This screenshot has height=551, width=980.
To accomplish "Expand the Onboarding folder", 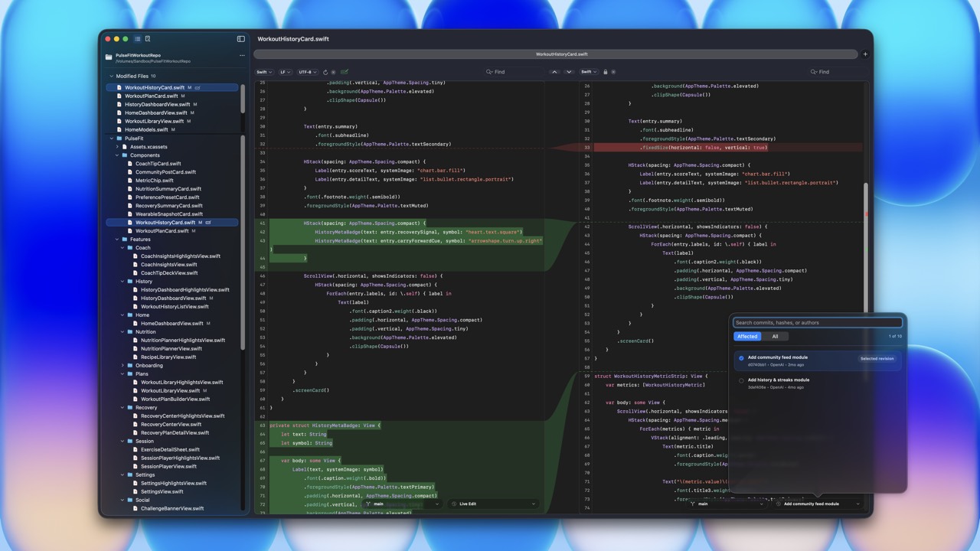I will click(122, 366).
